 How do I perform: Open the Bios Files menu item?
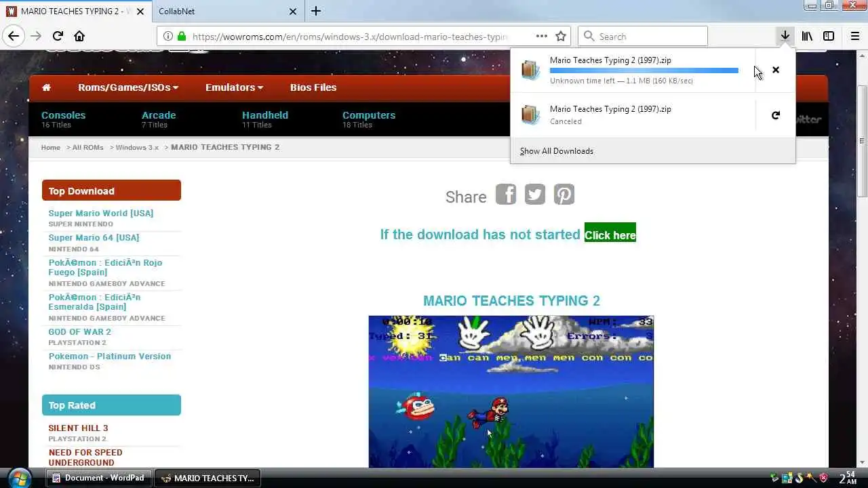(313, 87)
